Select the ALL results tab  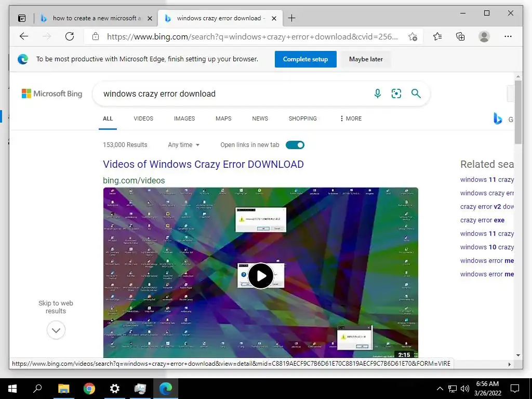tap(108, 118)
